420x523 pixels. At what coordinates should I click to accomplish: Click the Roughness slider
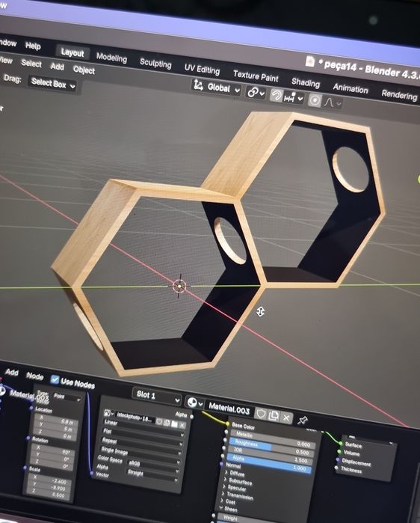coord(271,447)
